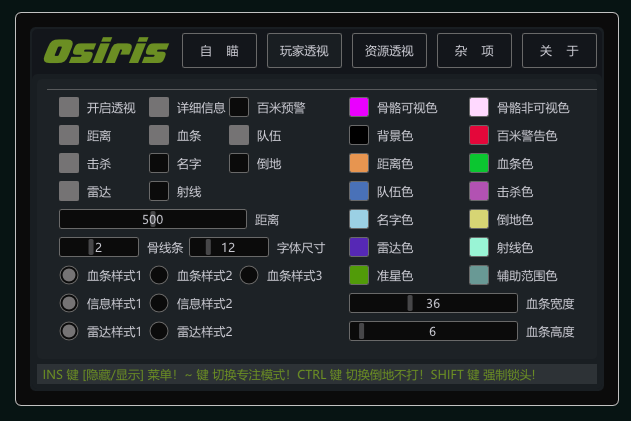The height and width of the screenshot is (421, 631).
Task: Select 信息样式2 radio button
Action: [x=159, y=303]
